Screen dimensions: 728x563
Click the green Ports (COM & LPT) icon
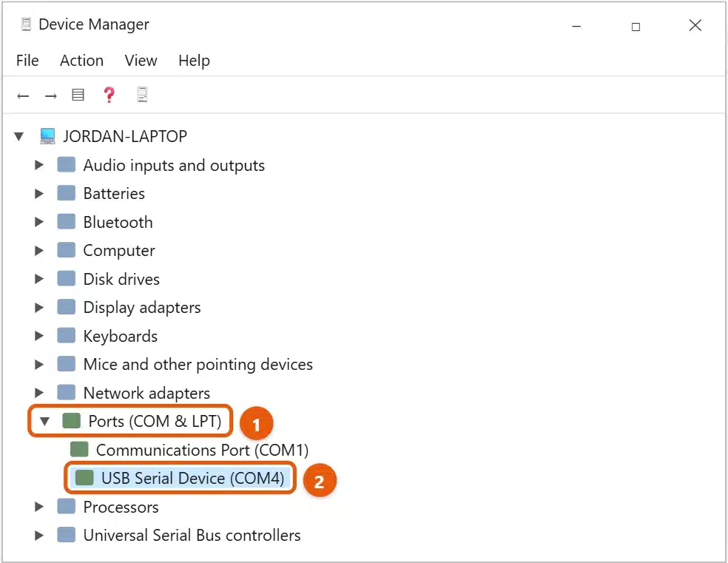pos(72,421)
